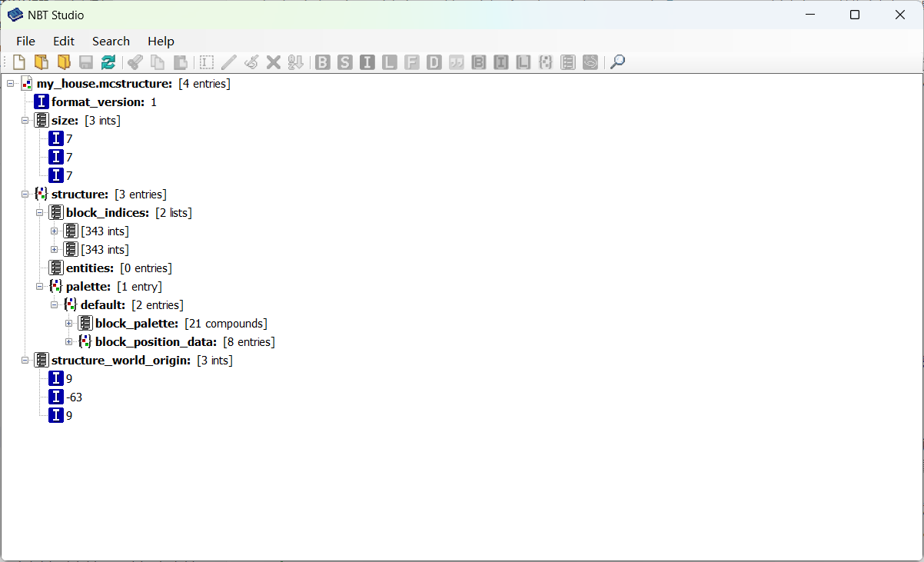Select block_palette: [21 compounds] row
This screenshot has height=562, width=924.
pyautogui.click(x=172, y=323)
